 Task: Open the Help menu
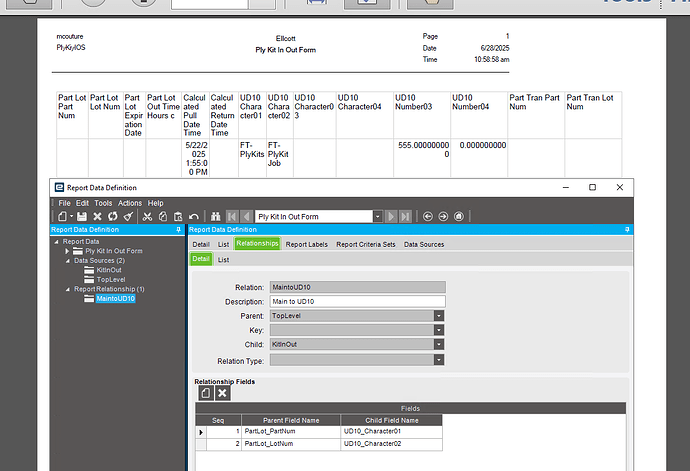pos(155,203)
